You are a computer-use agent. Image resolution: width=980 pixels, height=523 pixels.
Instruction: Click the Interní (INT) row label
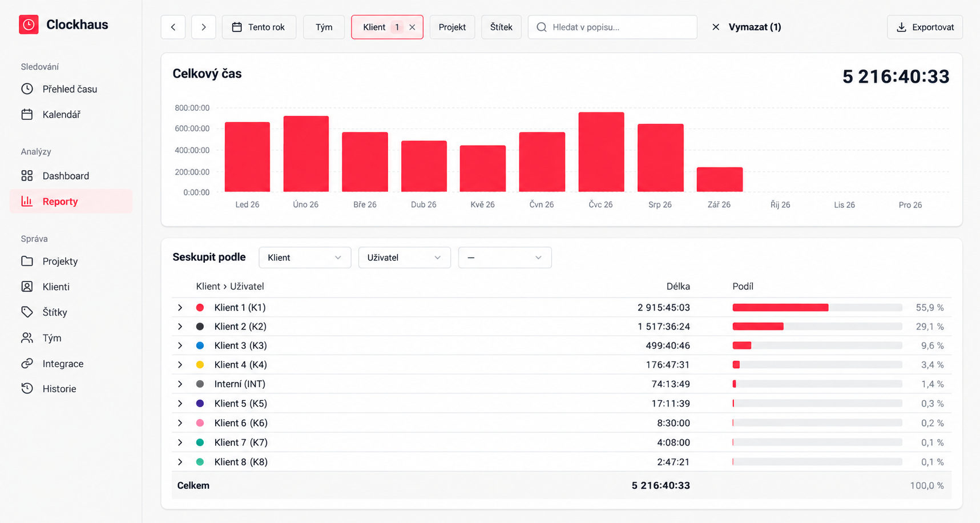click(x=240, y=384)
